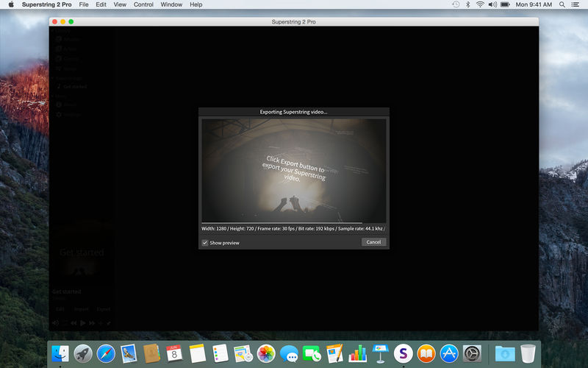This screenshot has height=368, width=588.
Task: Launch Safari from the Dock
Action: [106, 353]
